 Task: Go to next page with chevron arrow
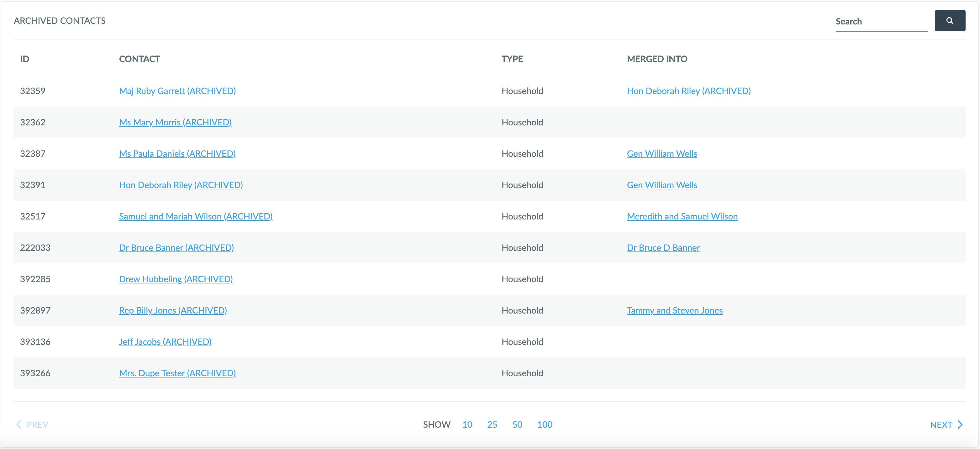click(x=946, y=425)
